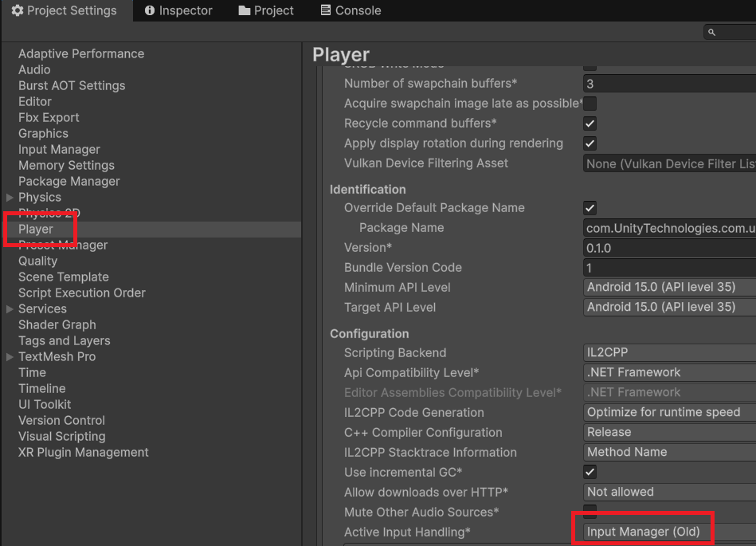Screen dimensions: 756x546
Task: Open the Target API Level dropdown
Action: [669, 307]
